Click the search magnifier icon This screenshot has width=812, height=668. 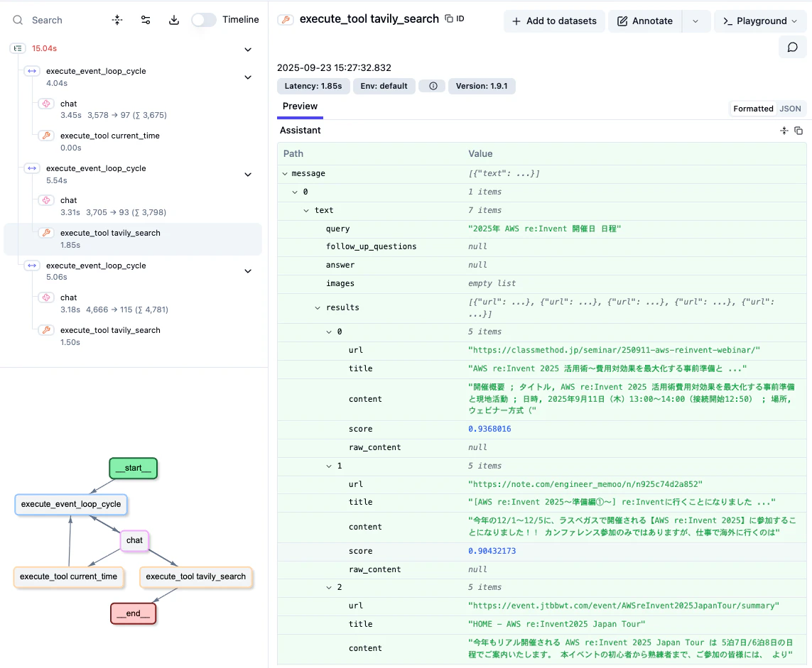[18, 20]
